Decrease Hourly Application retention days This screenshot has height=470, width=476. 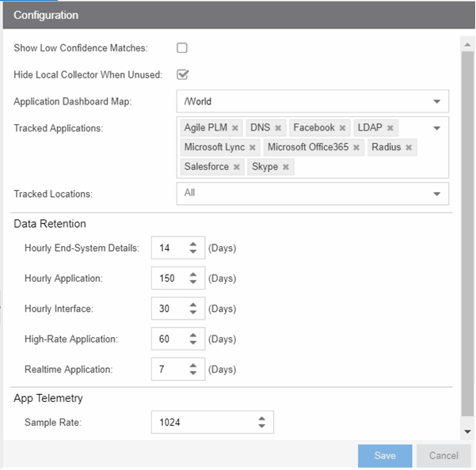(193, 282)
